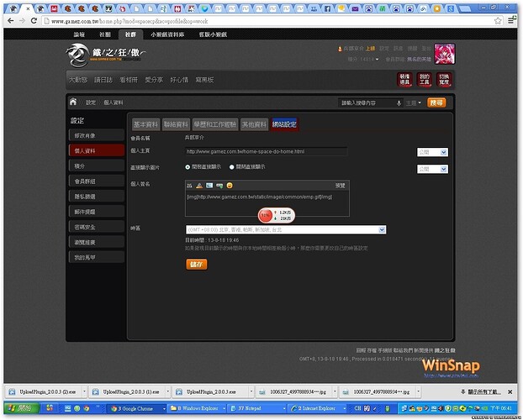Open the timezone dropdown

click(x=286, y=229)
